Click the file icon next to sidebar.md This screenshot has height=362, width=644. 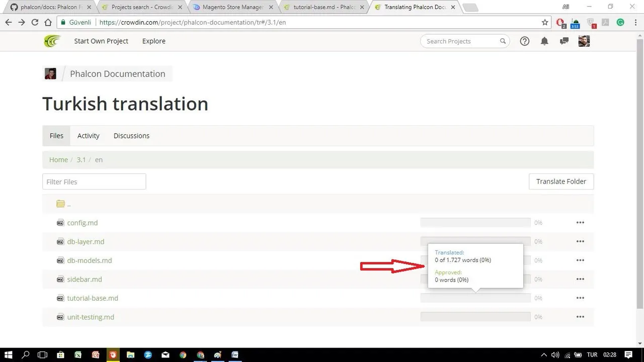[60, 280]
